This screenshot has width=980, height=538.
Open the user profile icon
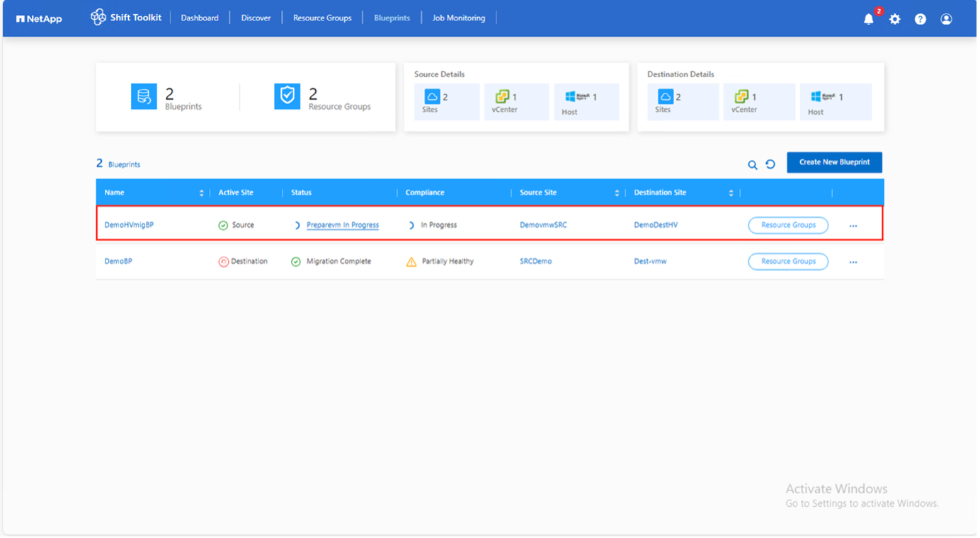coord(946,19)
